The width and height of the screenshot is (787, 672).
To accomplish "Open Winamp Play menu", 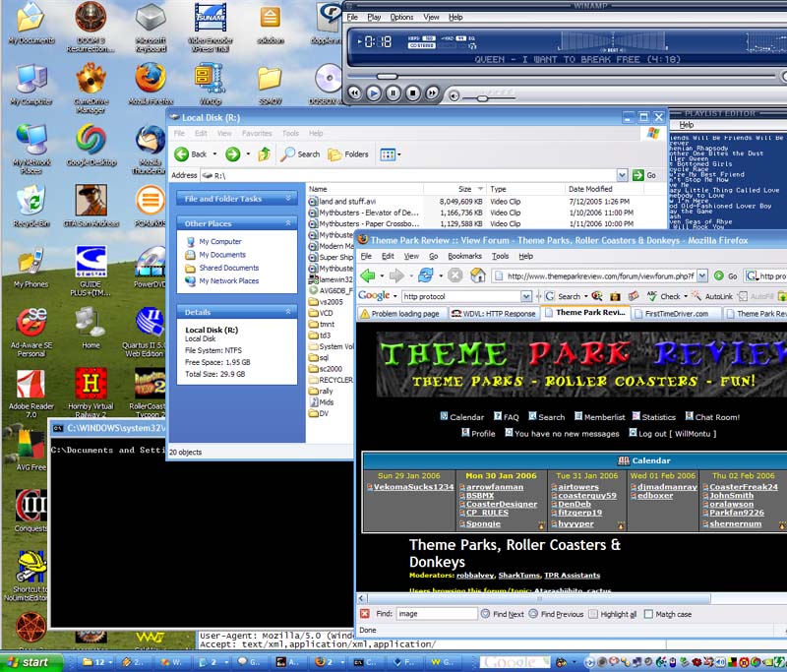I will (x=374, y=17).
